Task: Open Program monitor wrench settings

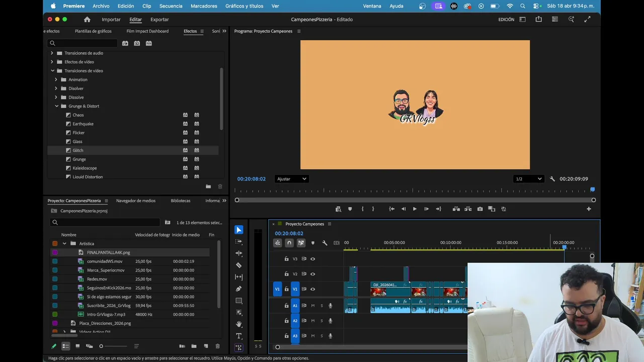Action: pyautogui.click(x=552, y=179)
